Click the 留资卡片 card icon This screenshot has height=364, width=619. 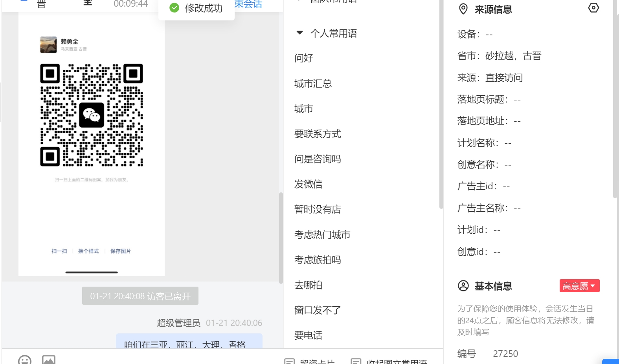[289, 361]
